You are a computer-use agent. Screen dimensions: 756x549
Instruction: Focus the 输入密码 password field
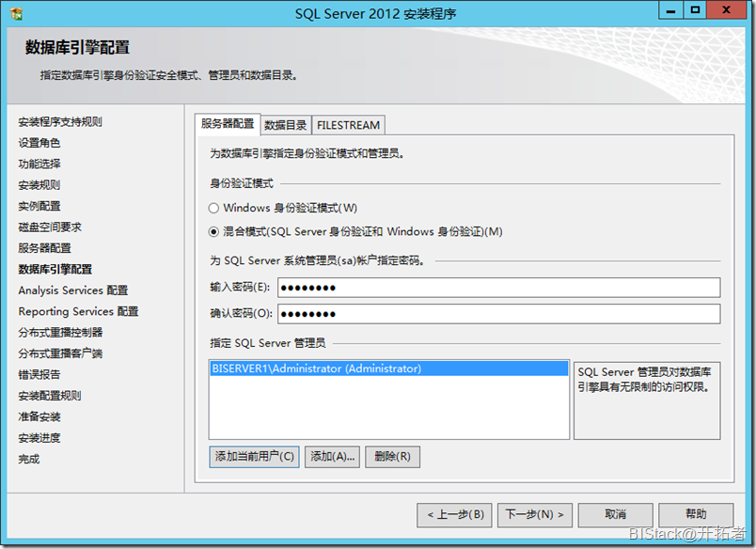click(x=498, y=288)
